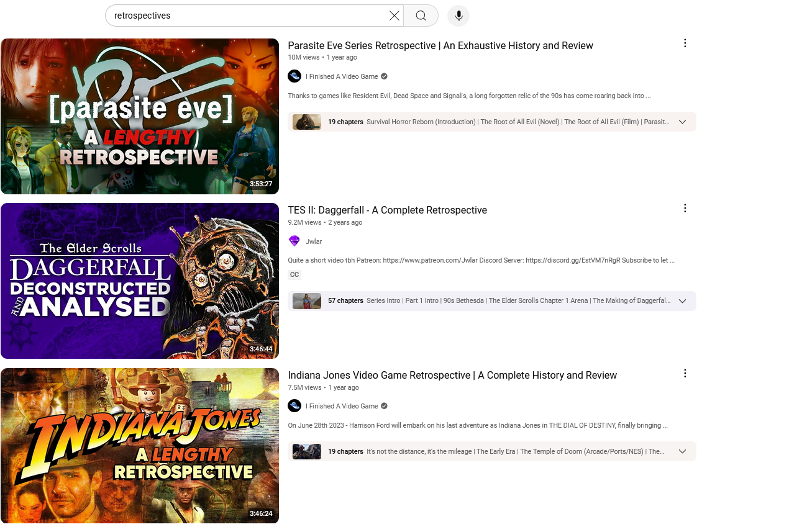This screenshot has width=789, height=532.
Task: Click the 3:46:44 duration badge
Action: pos(261,349)
